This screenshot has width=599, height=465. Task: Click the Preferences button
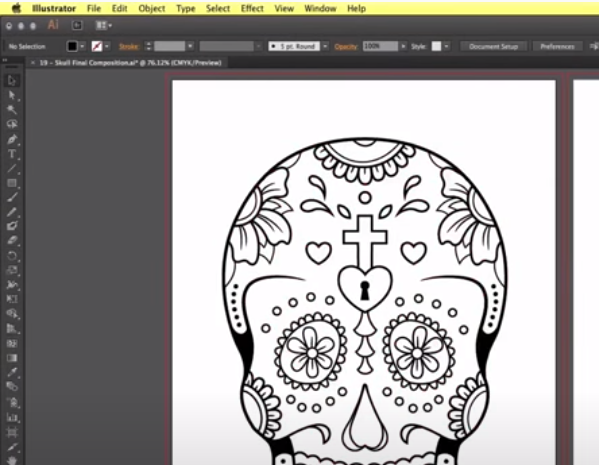click(x=557, y=47)
